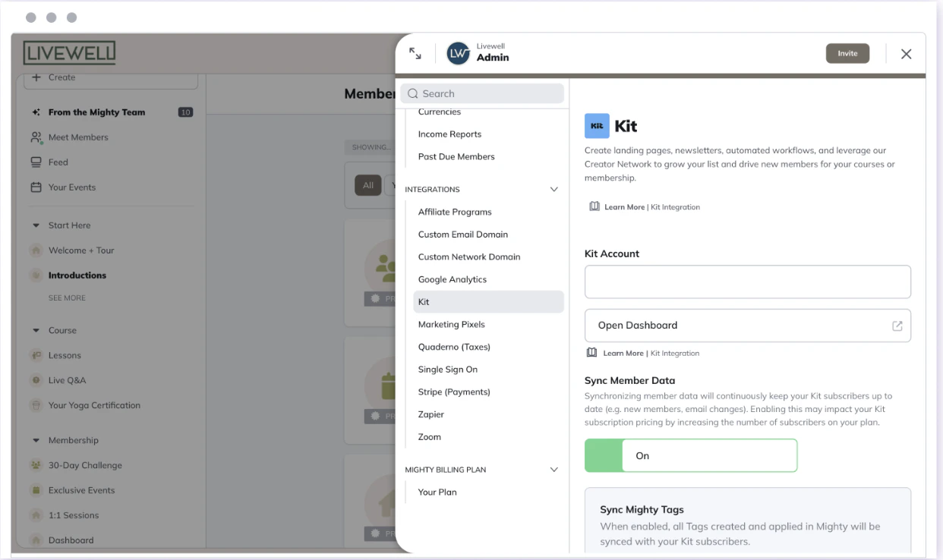Click the Live Q&A icon

click(36, 380)
